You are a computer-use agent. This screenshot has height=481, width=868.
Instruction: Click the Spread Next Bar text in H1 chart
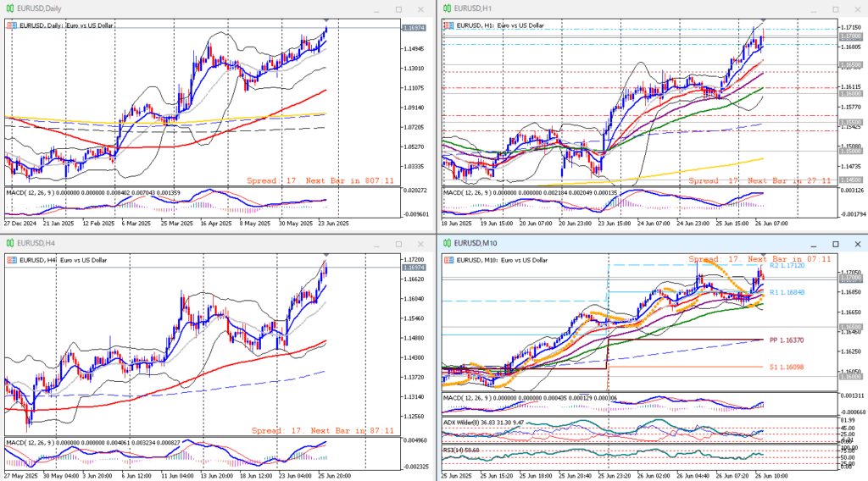tap(759, 180)
